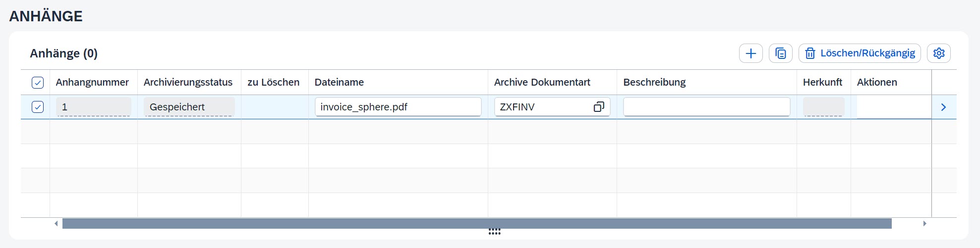Click the Archivierungsstatus column header
The height and width of the screenshot is (248, 980).
point(188,83)
